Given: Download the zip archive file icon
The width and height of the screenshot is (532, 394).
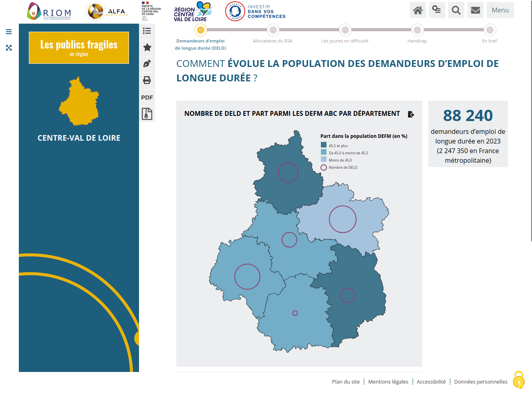Looking at the screenshot, I should pos(147,114).
